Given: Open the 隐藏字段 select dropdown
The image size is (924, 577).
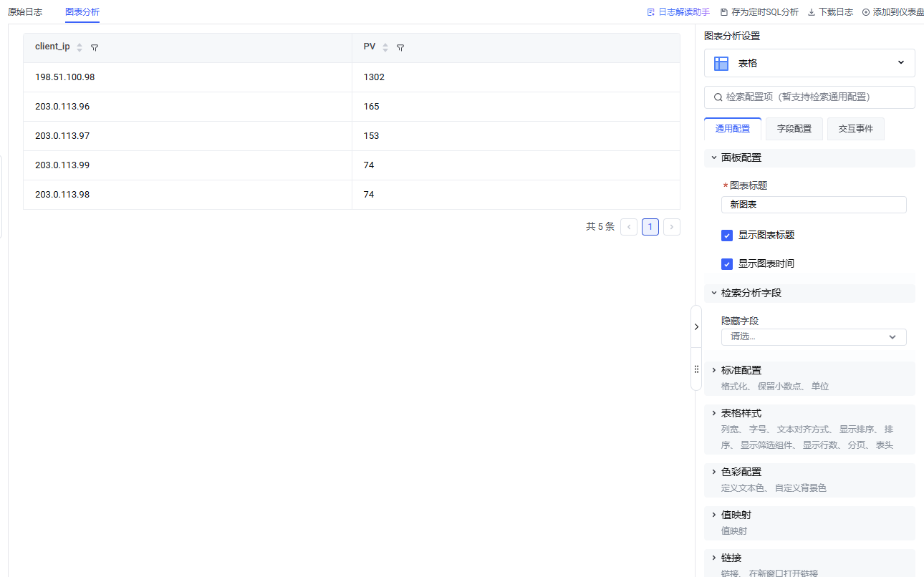Looking at the screenshot, I should (x=813, y=336).
